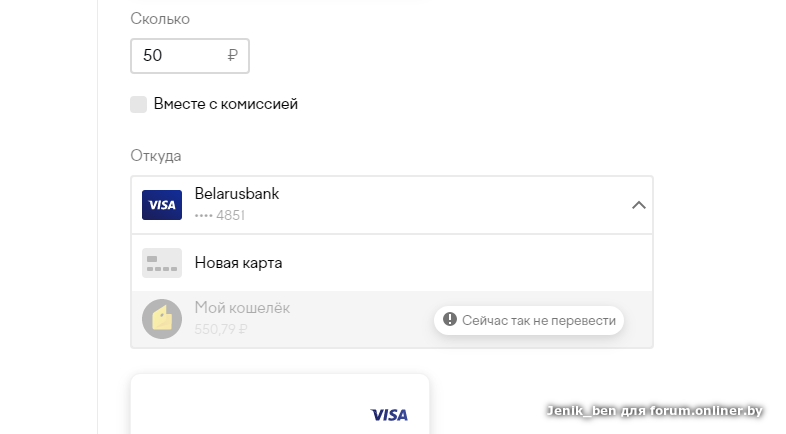Enable the "Вместе с комиссией" checkbox
This screenshot has width=786, height=434.
(x=139, y=104)
